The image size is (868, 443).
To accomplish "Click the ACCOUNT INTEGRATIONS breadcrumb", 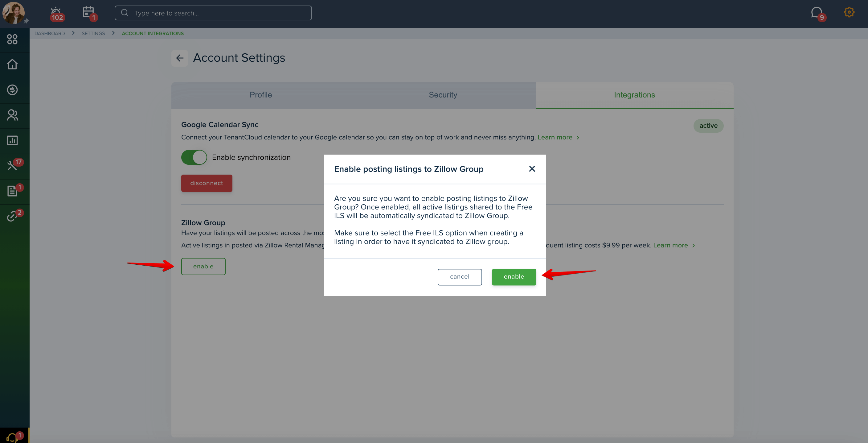I will 153,33.
